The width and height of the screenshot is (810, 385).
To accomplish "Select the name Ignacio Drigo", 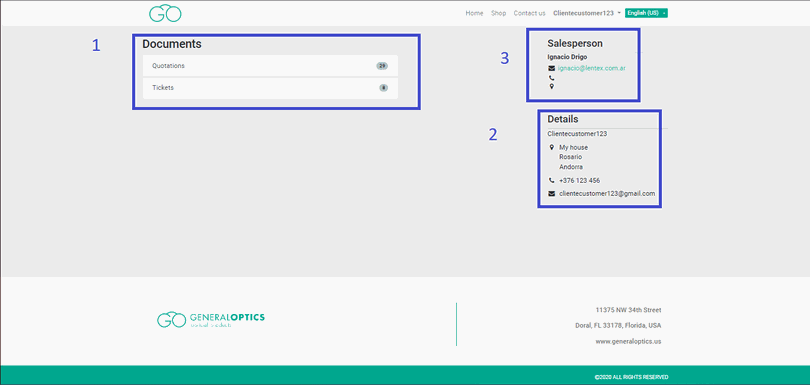I will click(x=567, y=57).
